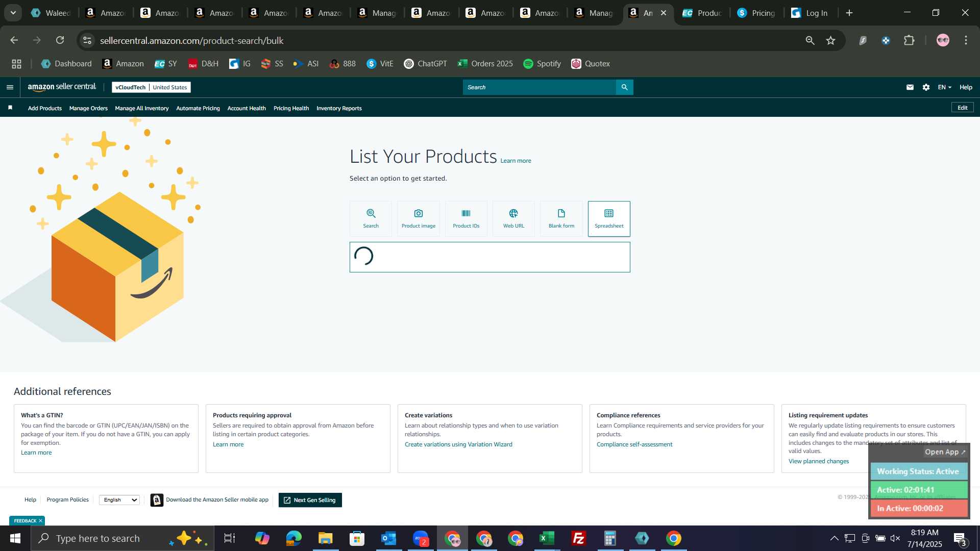
Task: Launch FileZilla from the taskbar
Action: pyautogui.click(x=579, y=538)
